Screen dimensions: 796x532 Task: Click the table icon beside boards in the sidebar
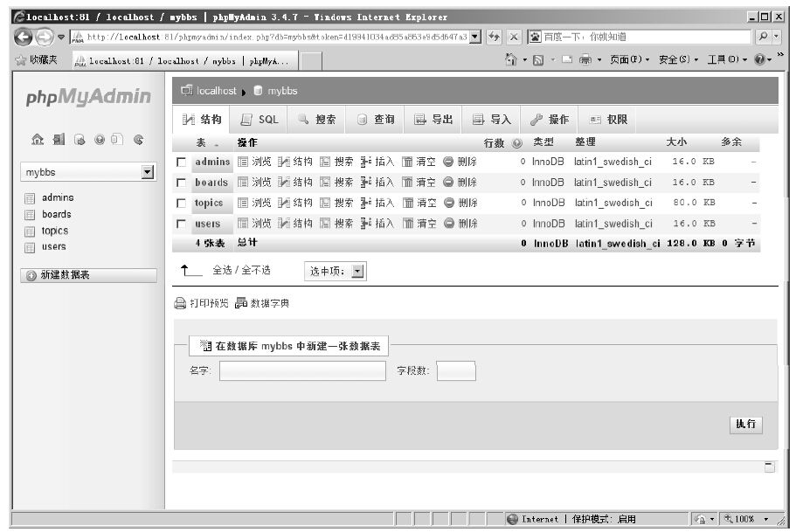30,215
